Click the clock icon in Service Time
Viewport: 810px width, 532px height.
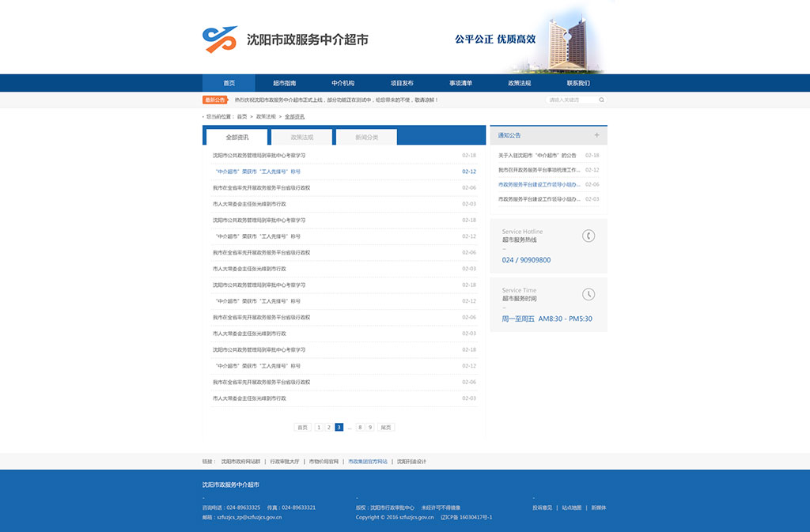589,294
